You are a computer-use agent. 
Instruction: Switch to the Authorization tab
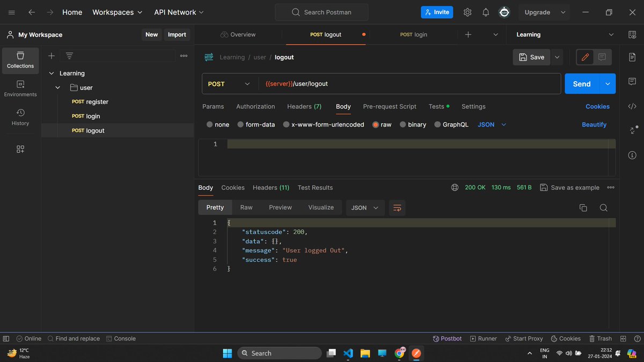pyautogui.click(x=255, y=106)
